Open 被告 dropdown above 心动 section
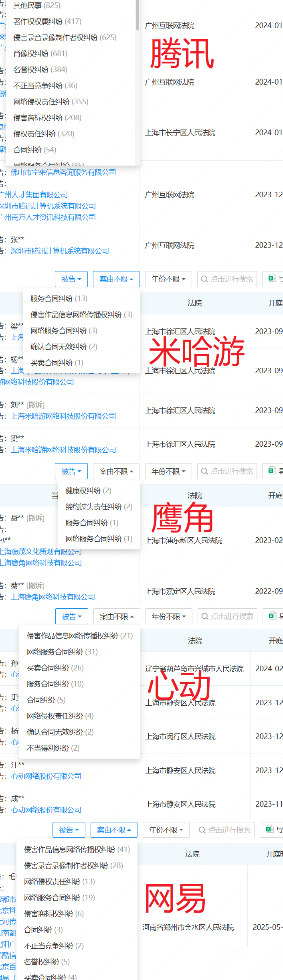The width and height of the screenshot is (283, 980). tap(72, 616)
